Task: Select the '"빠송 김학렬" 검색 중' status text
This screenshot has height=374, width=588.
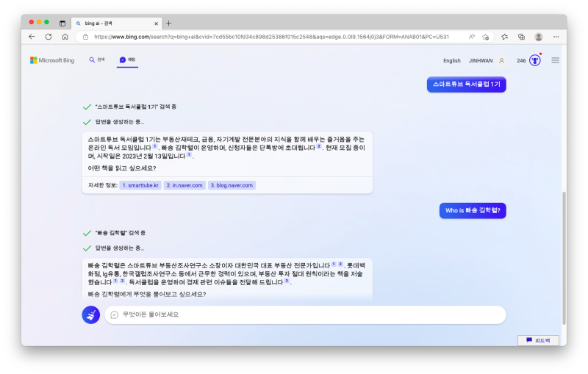Action: 121,233
